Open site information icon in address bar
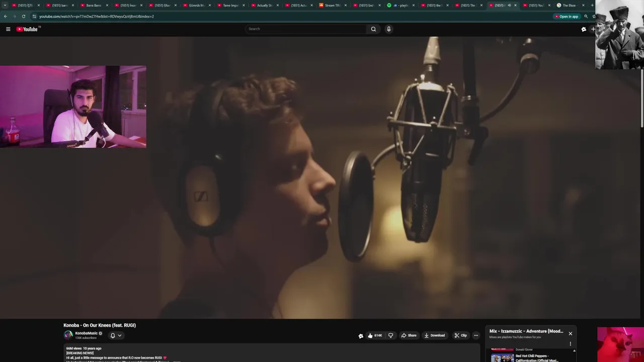This screenshot has height=362, width=644. point(34,17)
